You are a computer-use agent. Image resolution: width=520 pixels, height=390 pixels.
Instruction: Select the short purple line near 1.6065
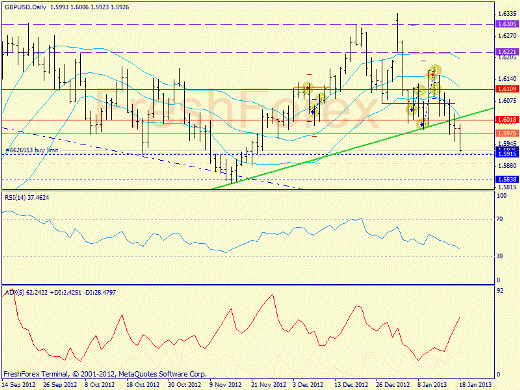(418, 103)
